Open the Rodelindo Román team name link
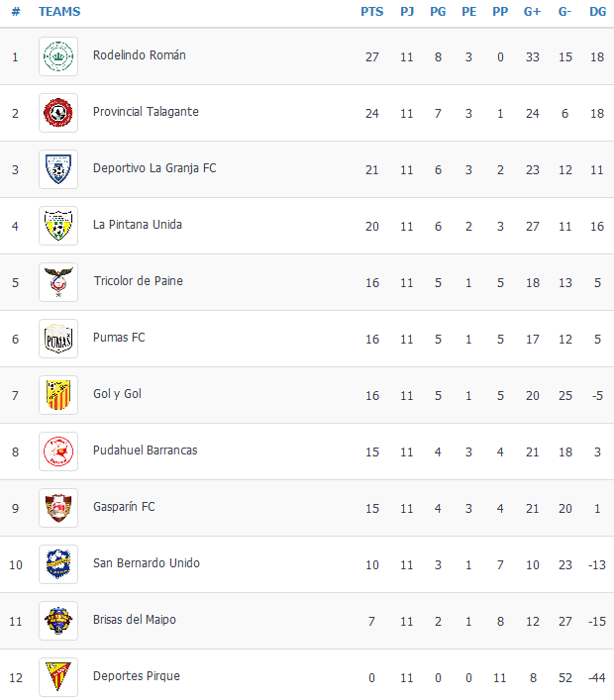This screenshot has width=614, height=700. (140, 55)
